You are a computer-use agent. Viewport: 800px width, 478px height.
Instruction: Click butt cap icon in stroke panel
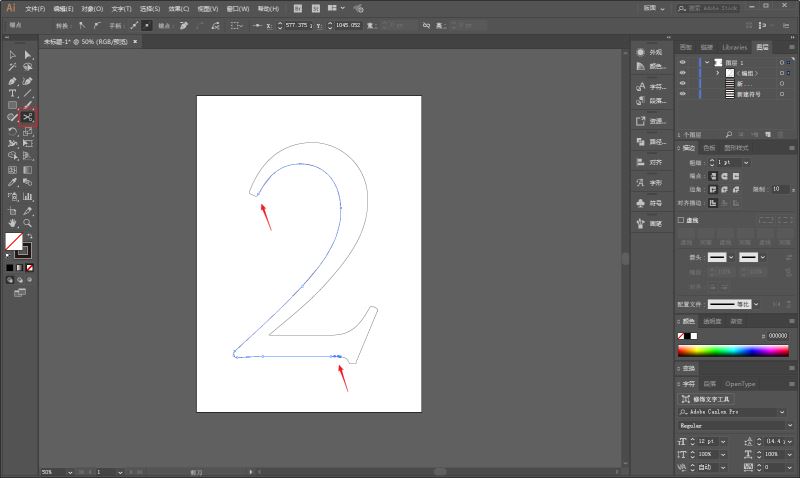tap(713, 176)
